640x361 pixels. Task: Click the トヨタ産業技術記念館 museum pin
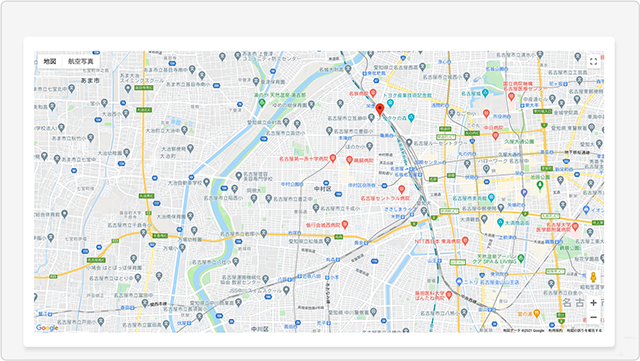390,103
